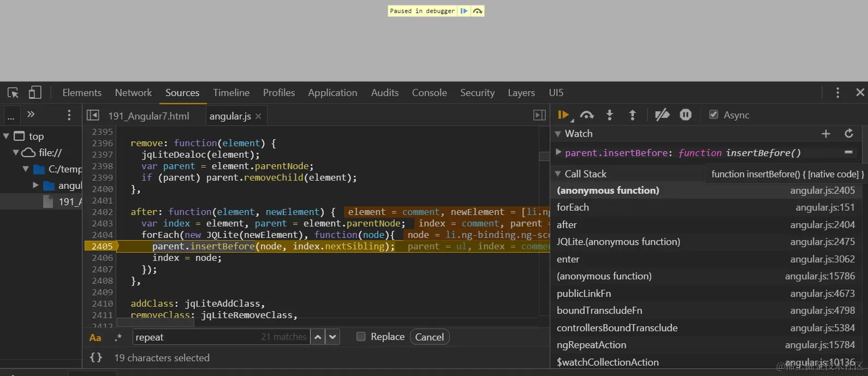The height and width of the screenshot is (376, 868).
Task: Jump to previous search match
Action: [318, 337]
